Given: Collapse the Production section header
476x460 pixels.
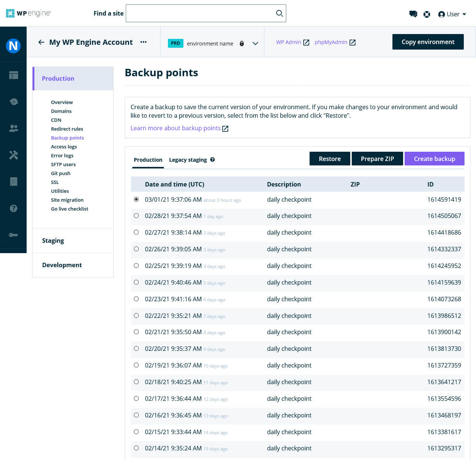Looking at the screenshot, I should point(73,78).
